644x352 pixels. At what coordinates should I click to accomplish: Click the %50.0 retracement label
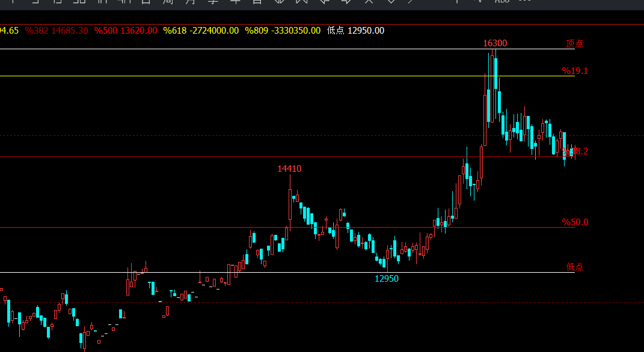pos(575,222)
